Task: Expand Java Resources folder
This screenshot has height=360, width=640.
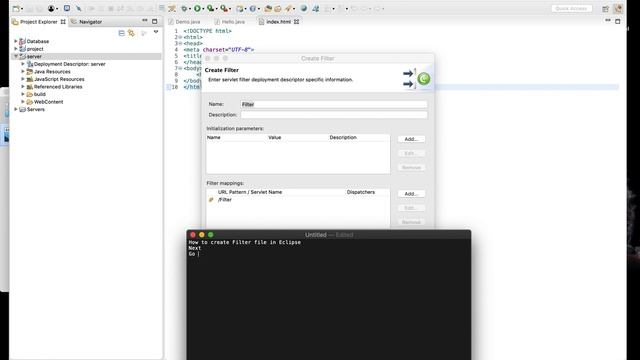Action: (23, 71)
